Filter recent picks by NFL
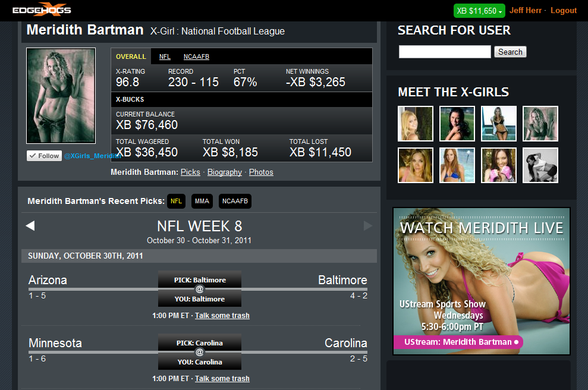Screen dimensions: 588x390 pyautogui.click(x=176, y=201)
